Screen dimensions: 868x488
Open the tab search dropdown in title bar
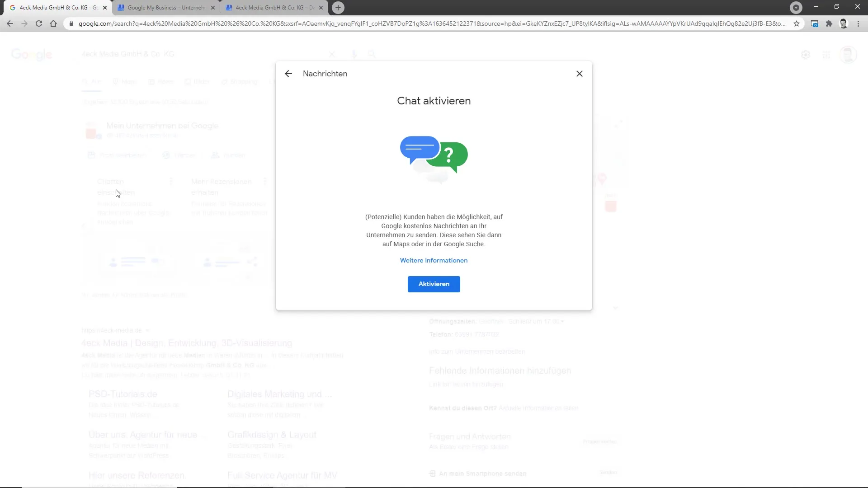[x=796, y=7]
